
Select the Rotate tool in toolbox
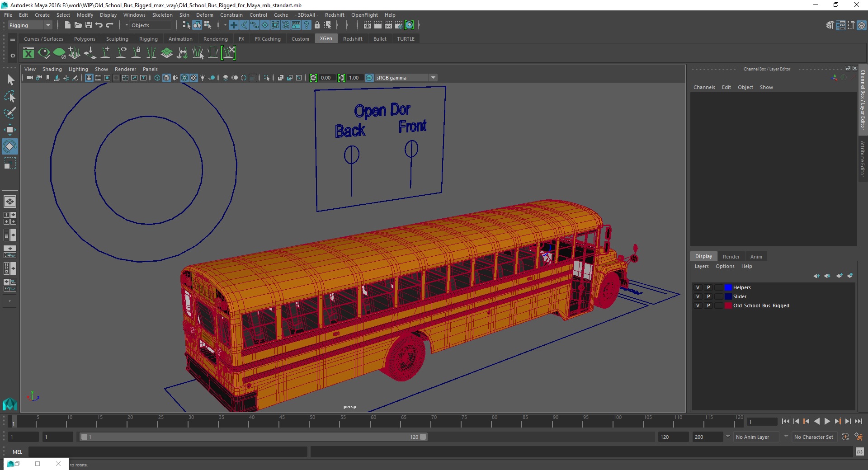[10, 146]
